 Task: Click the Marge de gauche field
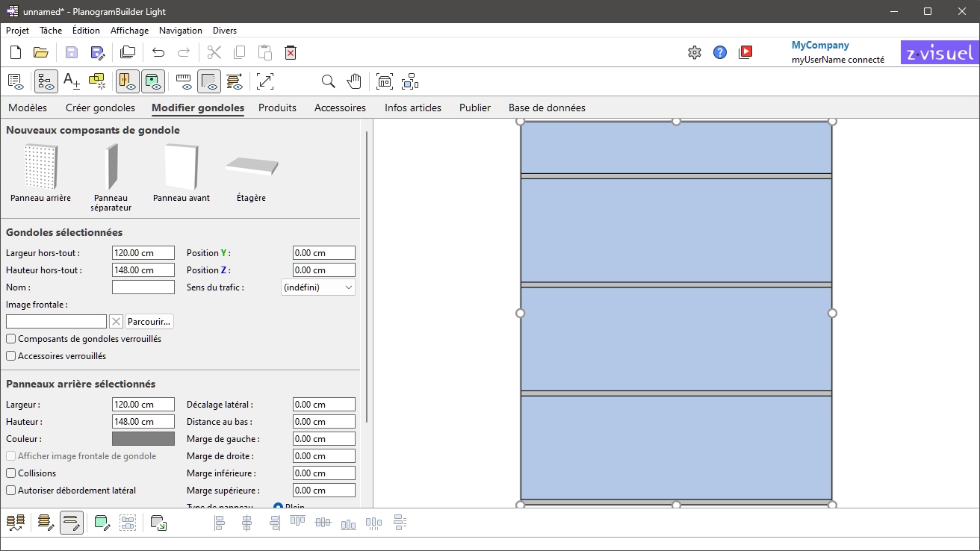[x=324, y=439]
